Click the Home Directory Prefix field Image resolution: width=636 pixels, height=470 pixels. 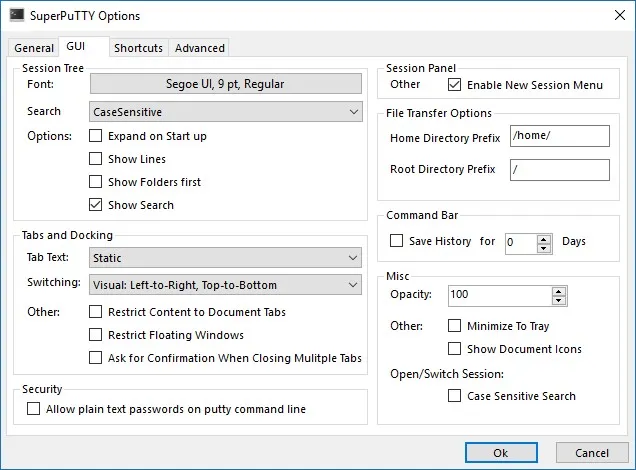[x=560, y=136]
